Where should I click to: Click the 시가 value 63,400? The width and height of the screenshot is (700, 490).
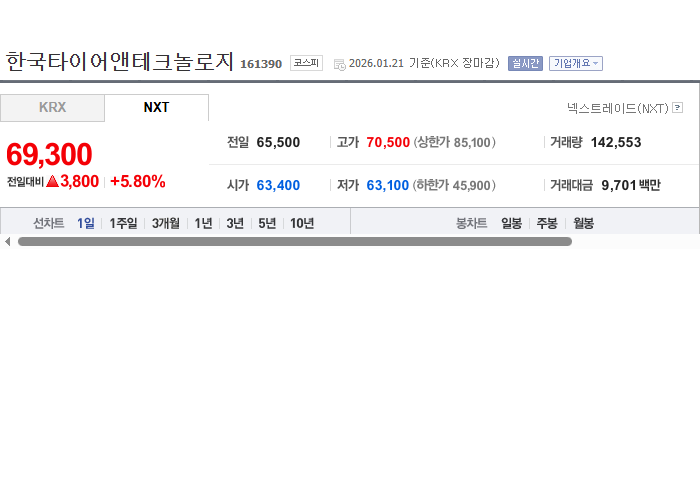pyautogui.click(x=278, y=185)
